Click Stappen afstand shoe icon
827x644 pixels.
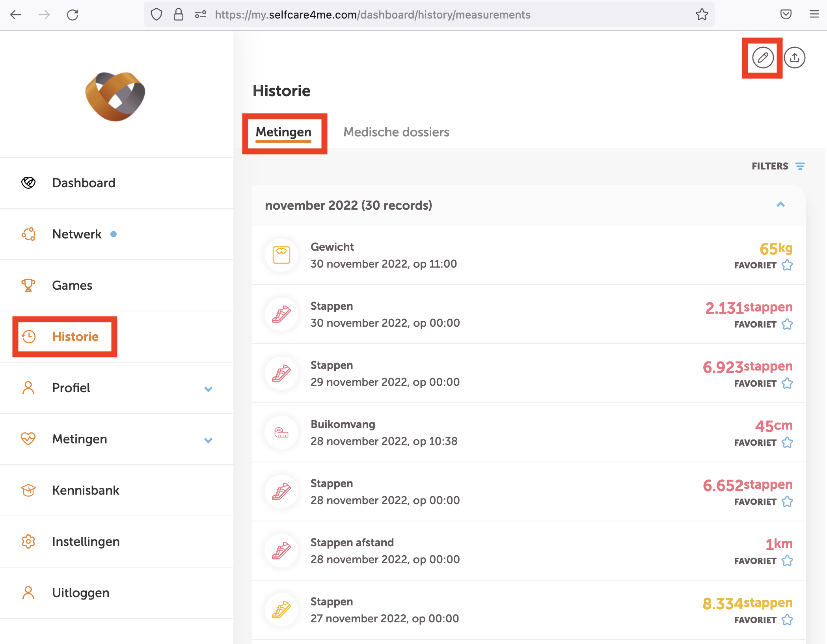click(x=281, y=551)
